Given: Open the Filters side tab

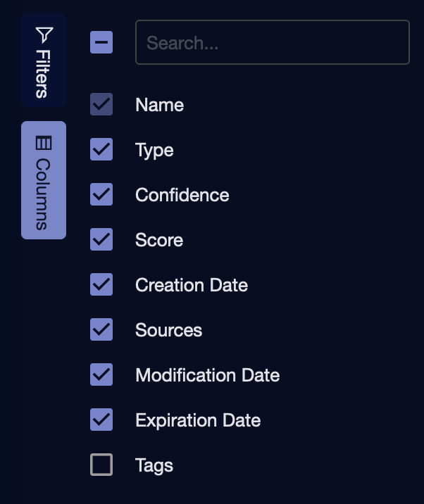Looking at the screenshot, I should click(x=44, y=61).
